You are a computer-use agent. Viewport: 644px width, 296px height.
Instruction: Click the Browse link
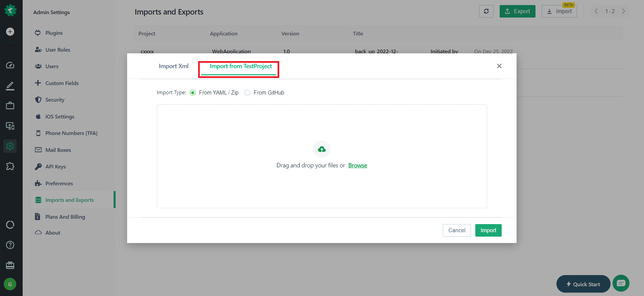click(358, 165)
